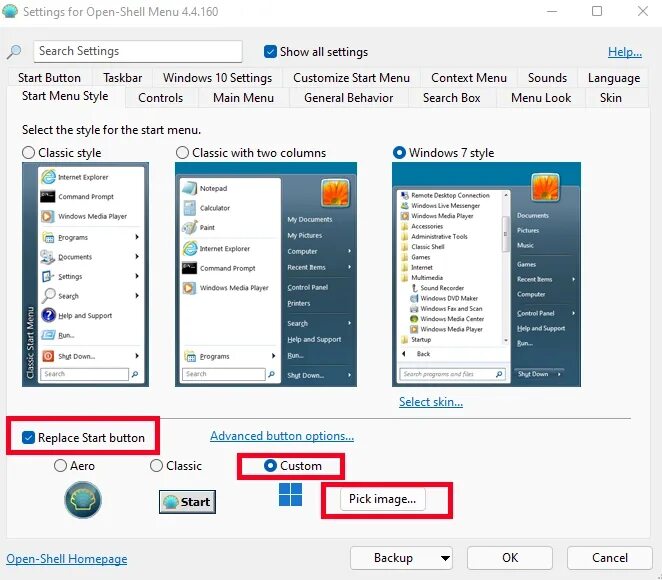Screen dimensions: 662x580
Task: Toggle the Show all settings checkbox
Action: (x=270, y=51)
